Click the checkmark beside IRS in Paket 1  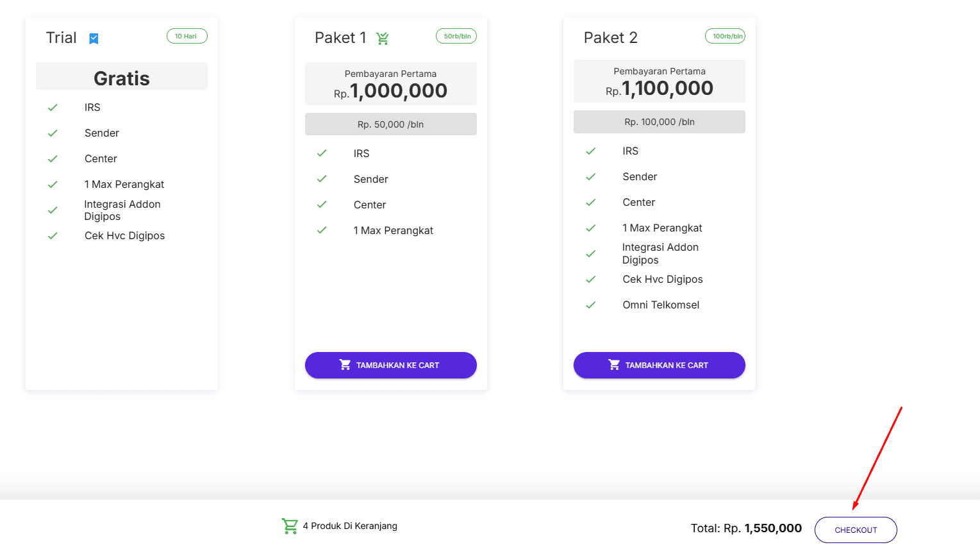[x=322, y=153]
